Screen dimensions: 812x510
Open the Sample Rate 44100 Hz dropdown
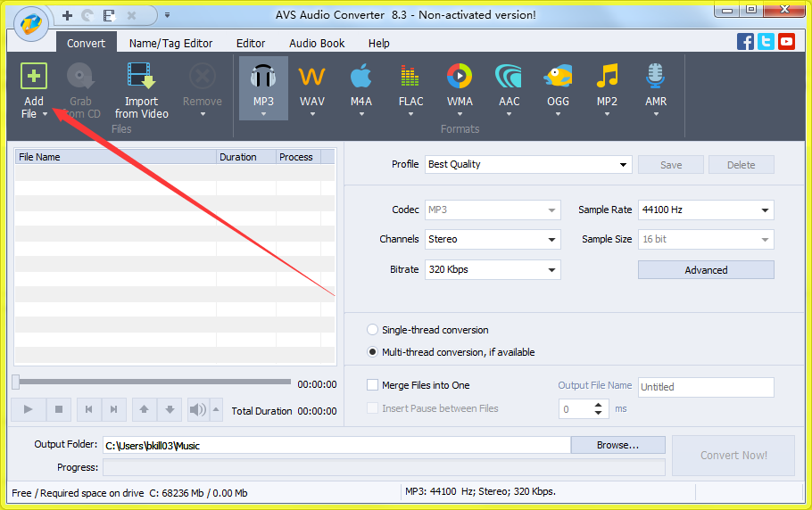pyautogui.click(x=765, y=210)
